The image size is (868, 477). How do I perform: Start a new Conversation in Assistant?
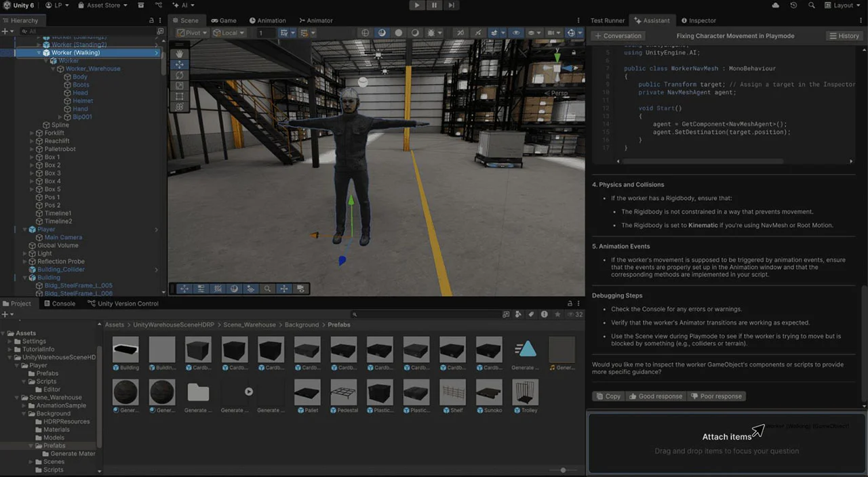(617, 36)
